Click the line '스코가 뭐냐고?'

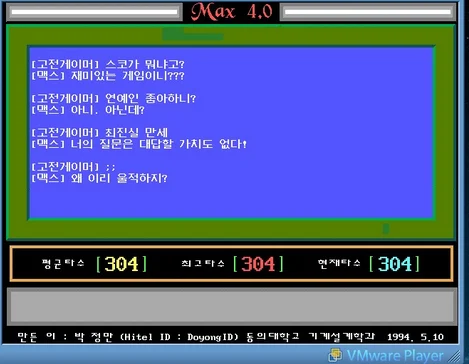coord(145,64)
